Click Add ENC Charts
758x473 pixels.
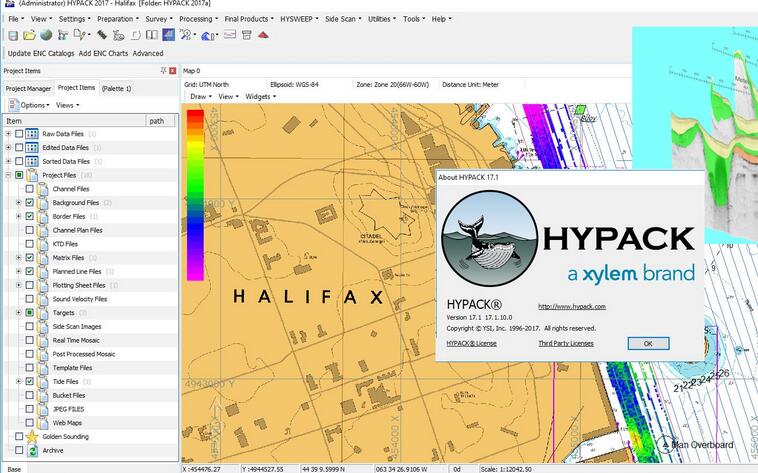[103, 53]
